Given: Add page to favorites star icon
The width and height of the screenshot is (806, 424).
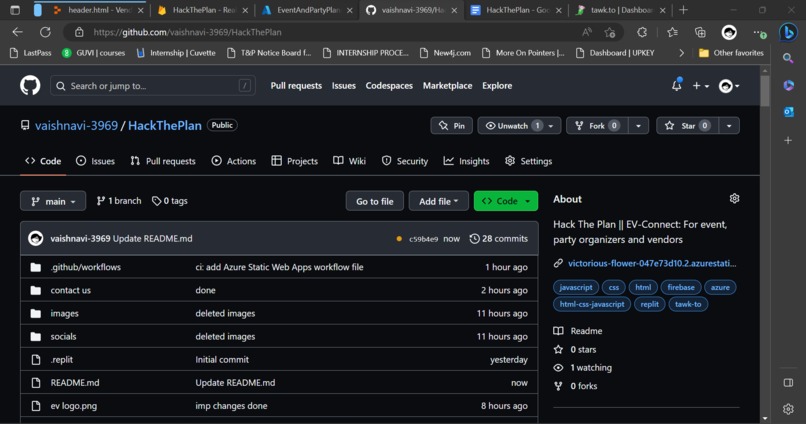Looking at the screenshot, I should tap(610, 32).
